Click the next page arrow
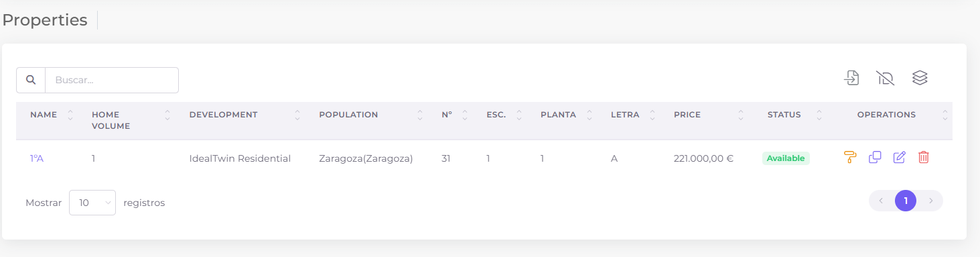The image size is (980, 257). (x=930, y=201)
